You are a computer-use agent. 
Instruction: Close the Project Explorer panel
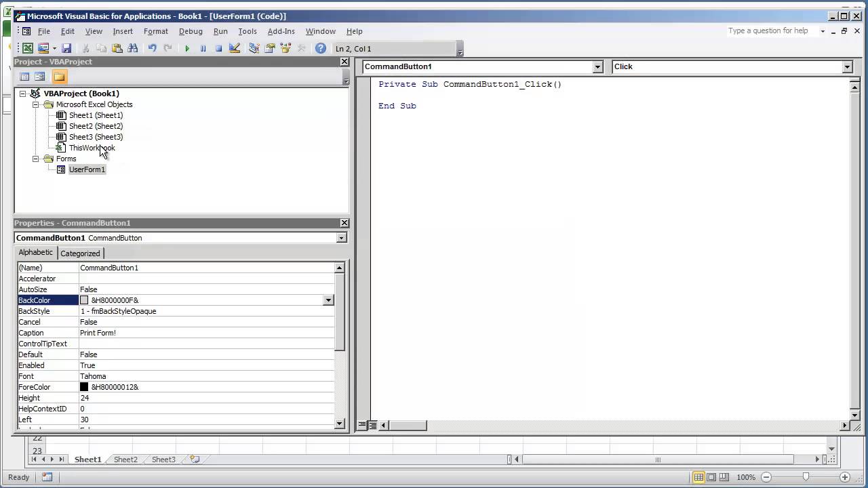point(344,62)
